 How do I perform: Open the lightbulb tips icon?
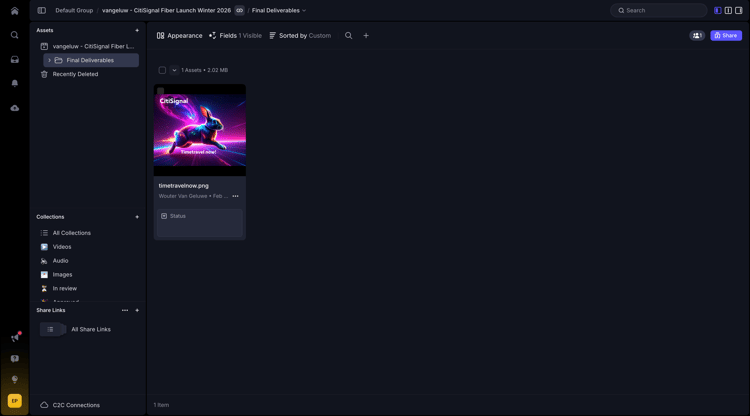point(14,379)
